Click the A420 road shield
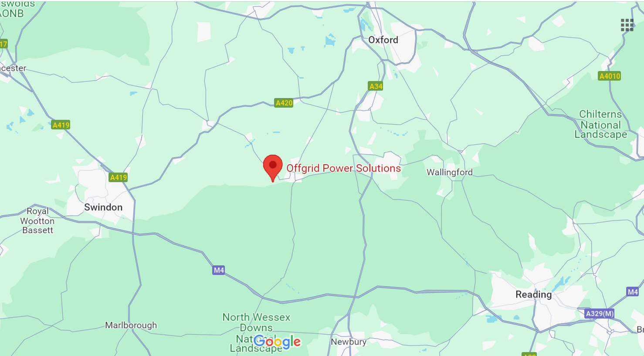The image size is (644, 356). (x=284, y=103)
